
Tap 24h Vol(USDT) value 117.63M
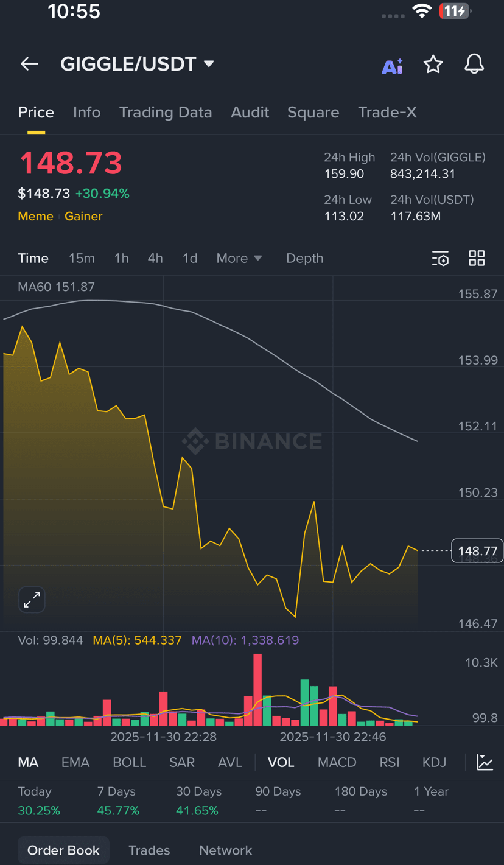coord(416,216)
